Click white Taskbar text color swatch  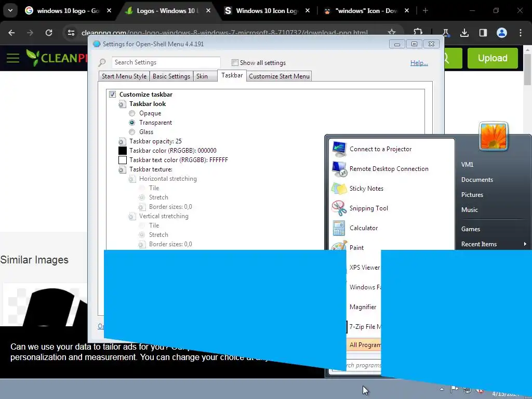pyautogui.click(x=123, y=160)
